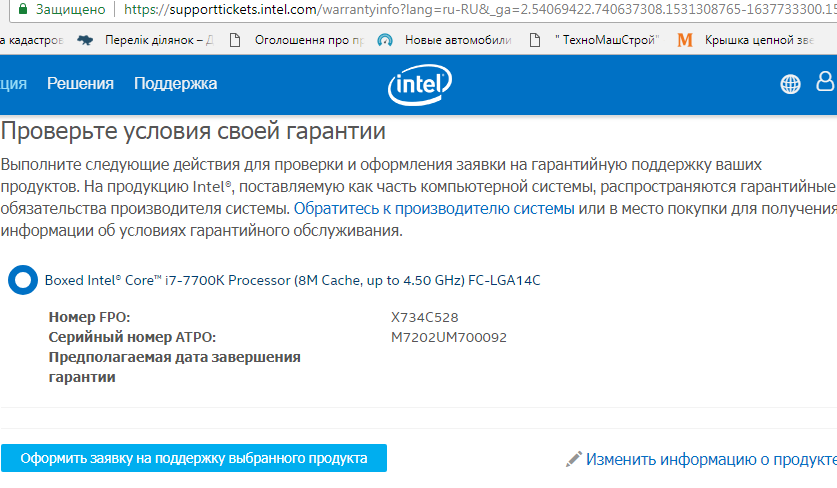The height and width of the screenshot is (488, 837).
Task: Open the Перелік ділянок bookmark
Action: [159, 40]
